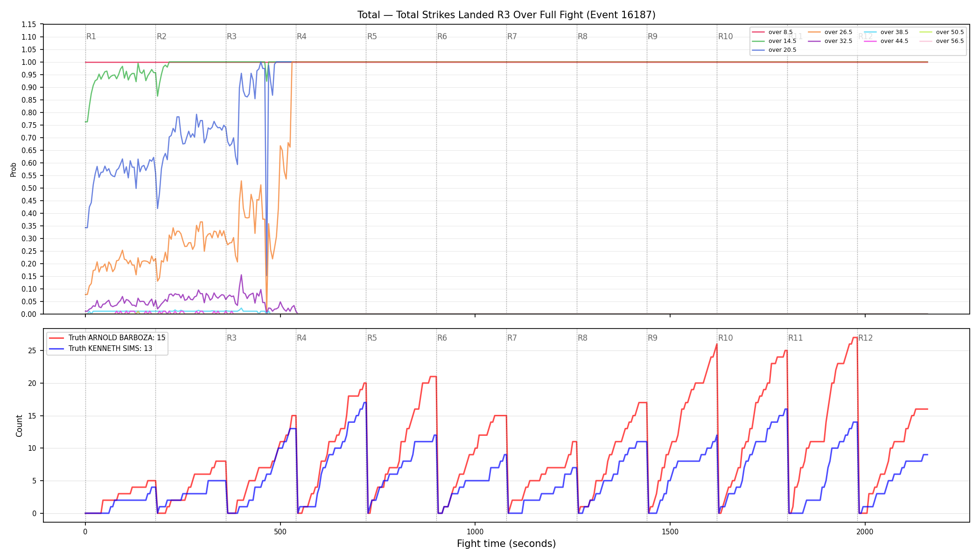This screenshot has width=980, height=560.
Task: Click the R7 round marker in top chart
Action: (512, 36)
